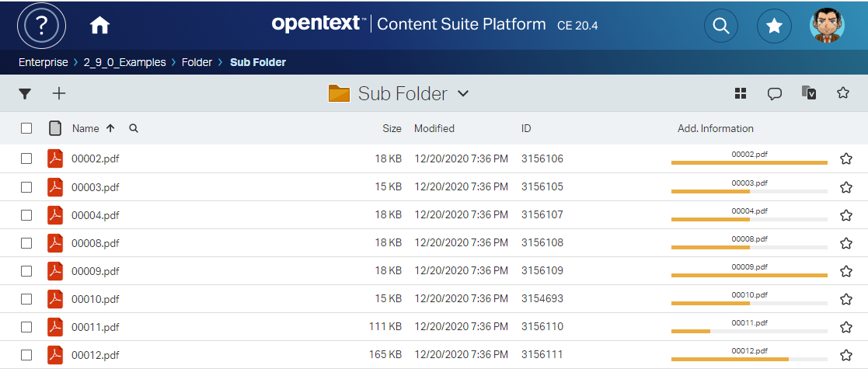
Task: Switch to grid thumbnail view
Action: point(741,94)
